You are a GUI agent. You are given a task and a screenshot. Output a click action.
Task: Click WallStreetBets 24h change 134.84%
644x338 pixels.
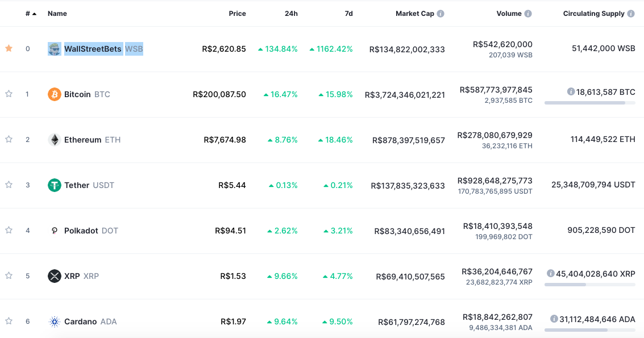point(277,49)
